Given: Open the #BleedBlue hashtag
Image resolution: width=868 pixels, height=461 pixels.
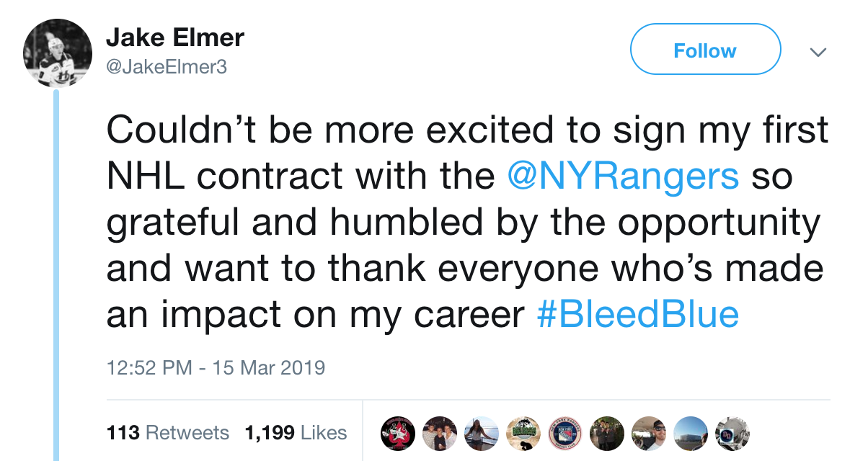Looking at the screenshot, I should tap(639, 315).
